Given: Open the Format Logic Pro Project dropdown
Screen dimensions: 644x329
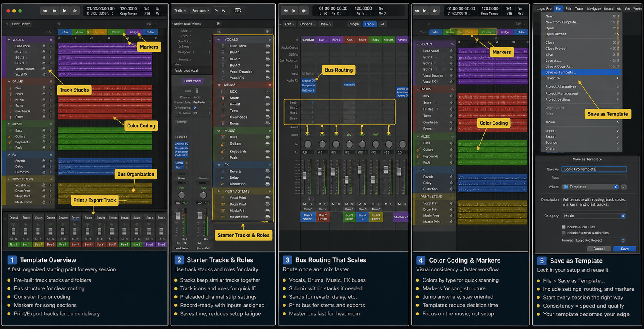Looking at the screenshot, I should click(x=600, y=240).
